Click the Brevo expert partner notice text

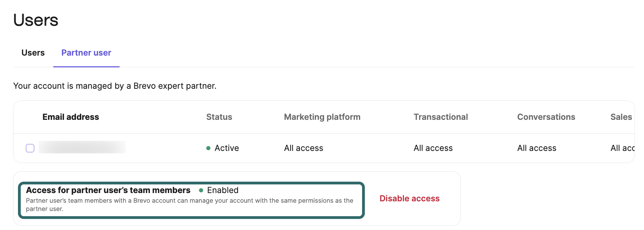(115, 86)
